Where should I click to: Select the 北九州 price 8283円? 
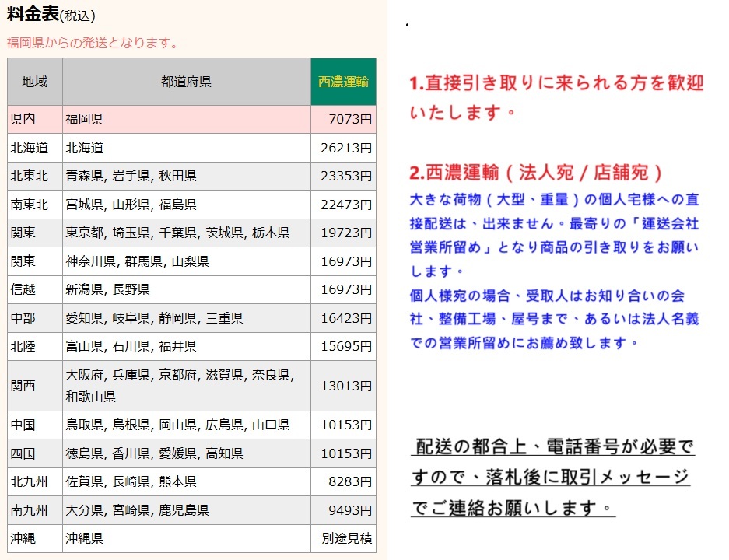[346, 481]
